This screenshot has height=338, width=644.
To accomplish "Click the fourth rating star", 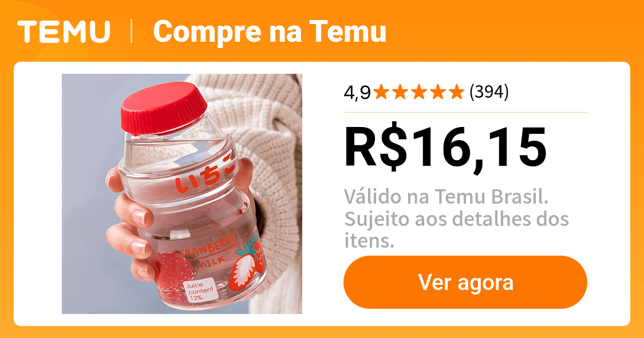I will click(438, 92).
